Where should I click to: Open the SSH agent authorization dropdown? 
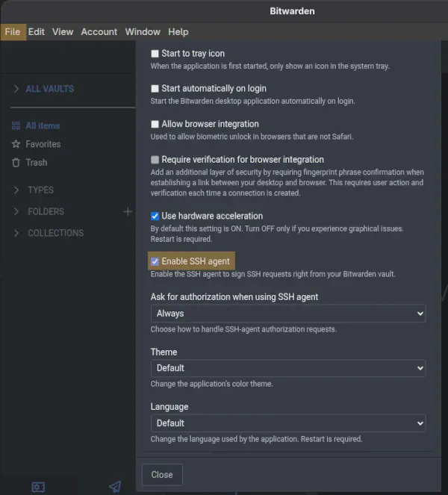[x=288, y=314]
